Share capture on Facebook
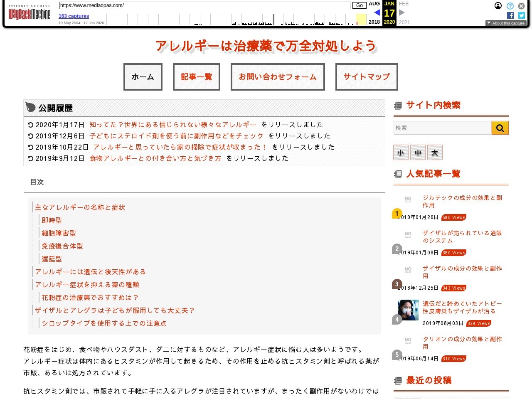 (x=510, y=15)
